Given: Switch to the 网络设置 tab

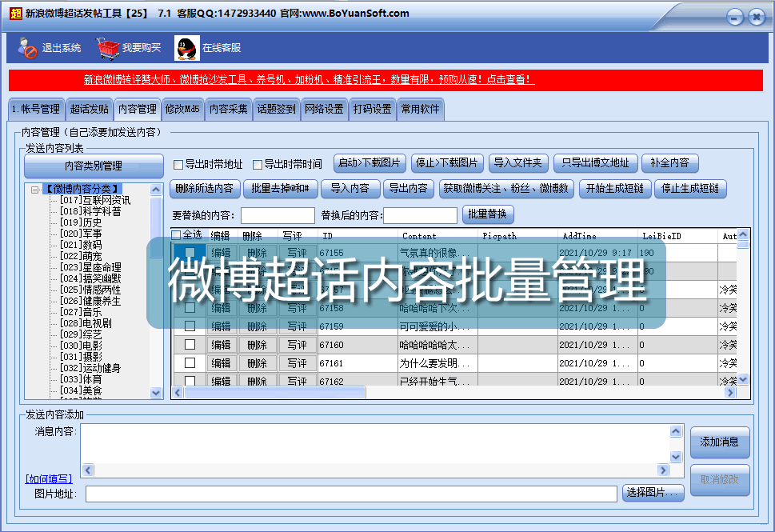Looking at the screenshot, I should (324, 110).
